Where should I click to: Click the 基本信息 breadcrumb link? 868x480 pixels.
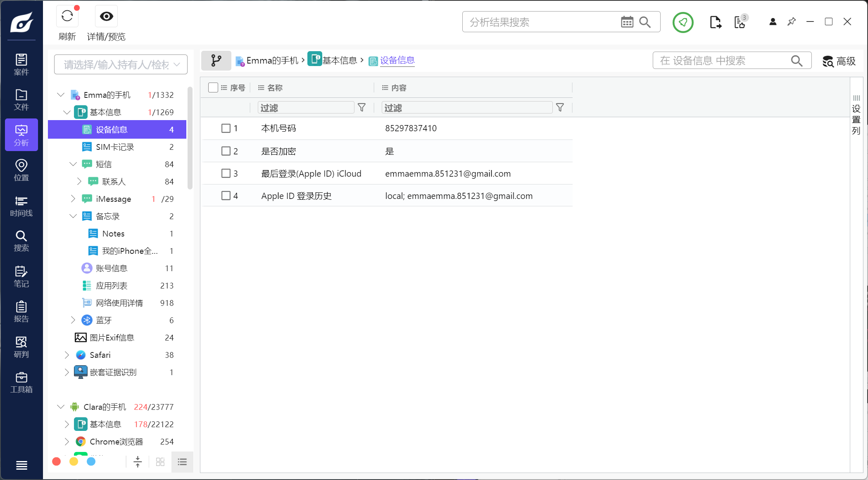click(339, 61)
